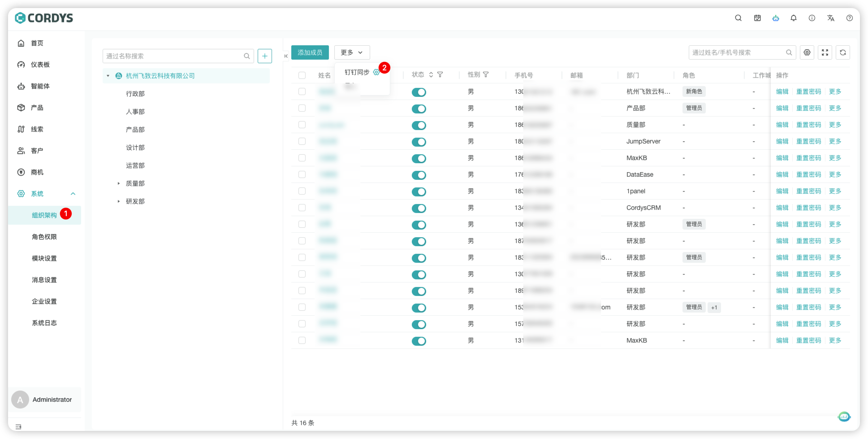Viewport: 868px width, 439px height.
Task: Click the language switch icon
Action: pos(830,18)
